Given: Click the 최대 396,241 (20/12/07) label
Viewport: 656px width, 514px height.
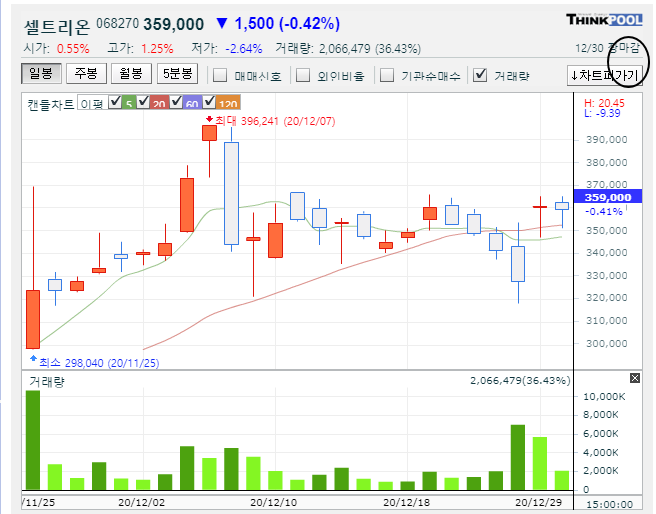Looking at the screenshot, I should pos(275,121).
